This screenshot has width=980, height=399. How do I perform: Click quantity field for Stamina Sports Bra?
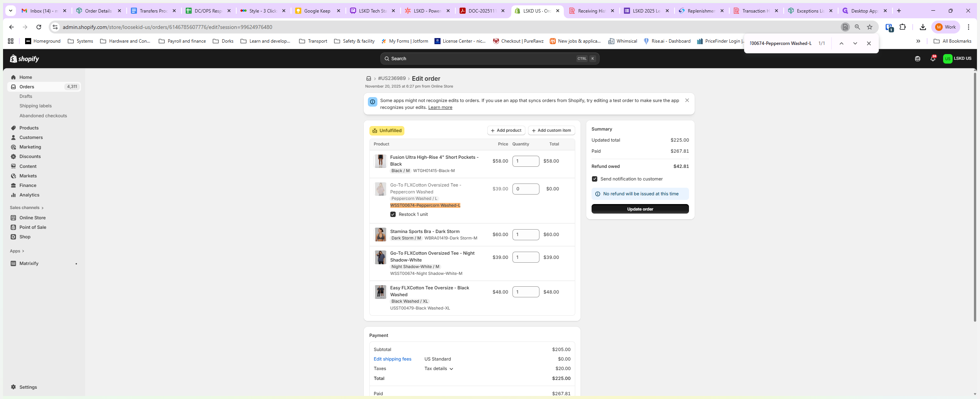click(x=525, y=235)
